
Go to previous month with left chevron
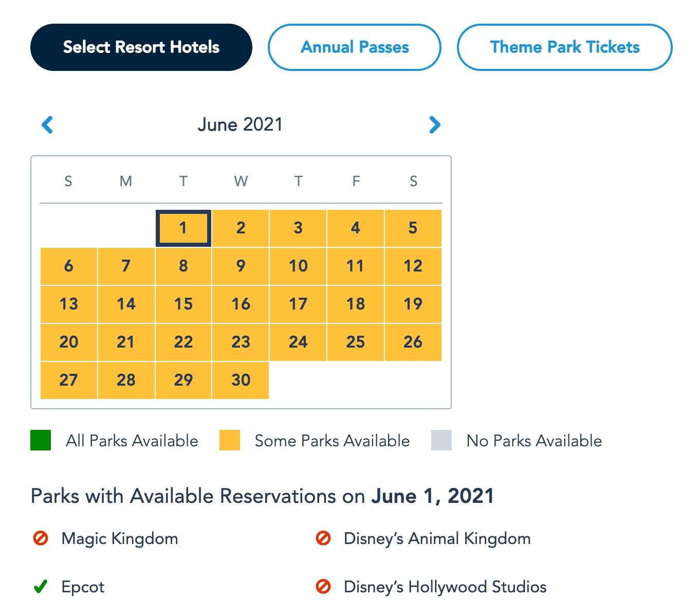(47, 125)
